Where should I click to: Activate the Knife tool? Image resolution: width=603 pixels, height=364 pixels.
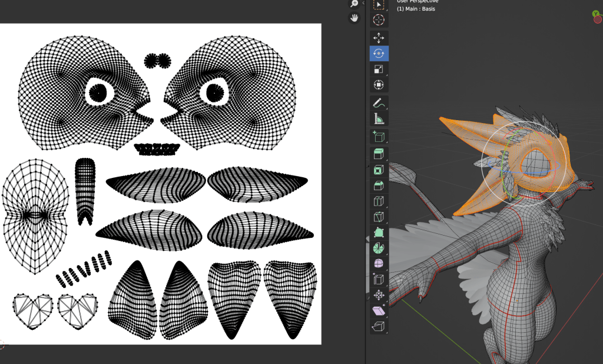click(379, 217)
